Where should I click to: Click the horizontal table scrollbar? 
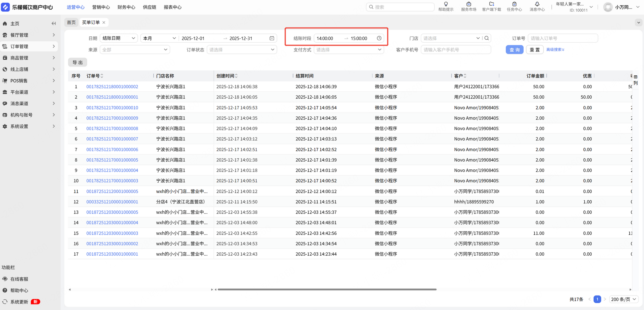point(327,289)
